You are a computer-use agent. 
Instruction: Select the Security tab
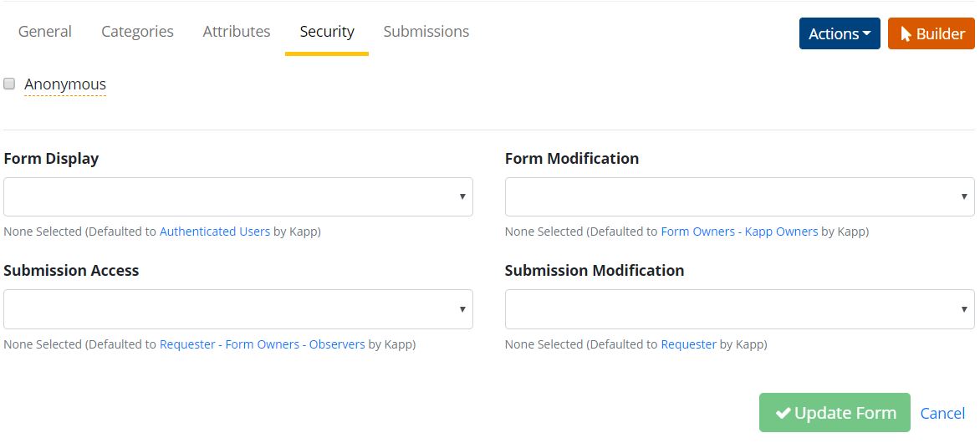click(x=327, y=32)
